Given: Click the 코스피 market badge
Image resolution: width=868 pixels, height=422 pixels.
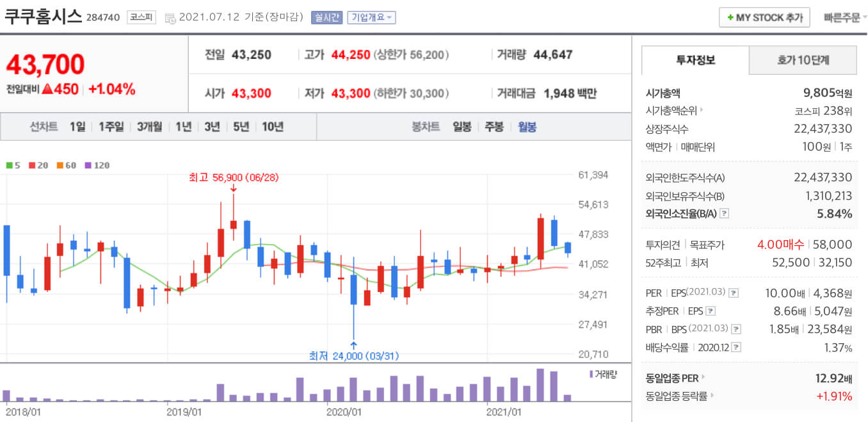Looking at the screenshot, I should 141,17.
